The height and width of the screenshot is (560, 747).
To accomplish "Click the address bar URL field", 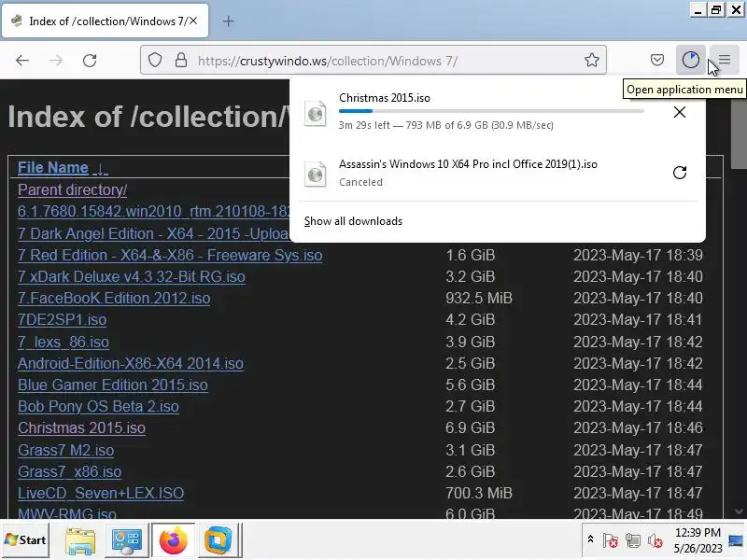I will [x=373, y=60].
